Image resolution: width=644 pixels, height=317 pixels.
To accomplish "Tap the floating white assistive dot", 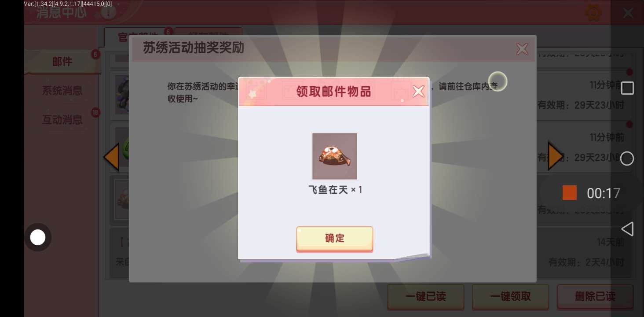I will click(x=37, y=238).
